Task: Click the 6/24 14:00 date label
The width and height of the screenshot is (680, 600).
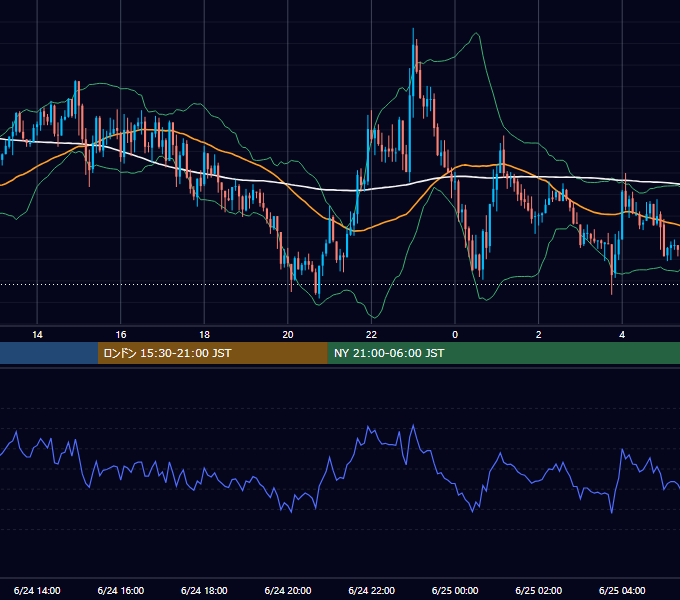Action: click(x=37, y=590)
